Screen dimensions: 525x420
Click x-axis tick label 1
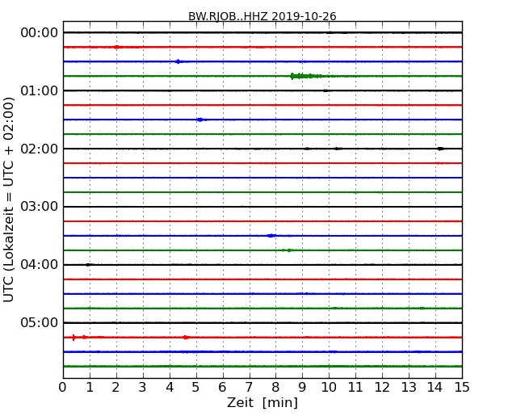point(90,388)
